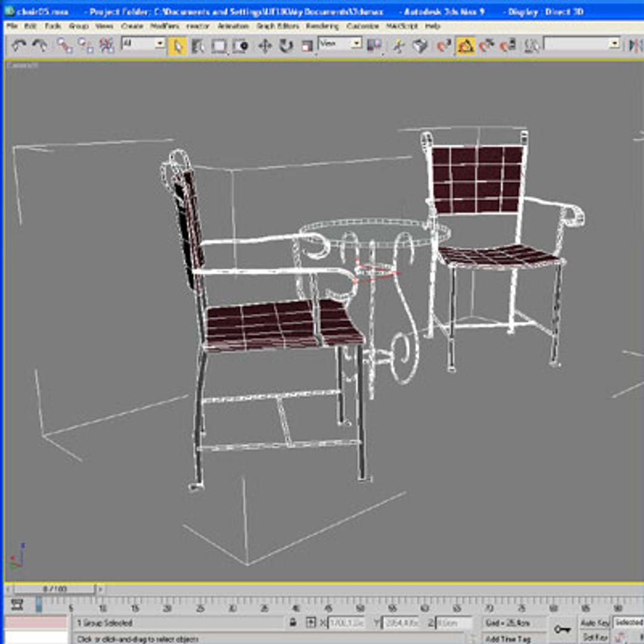Open the Tools menu
Viewport: 644px width, 644px height.
[x=52, y=26]
